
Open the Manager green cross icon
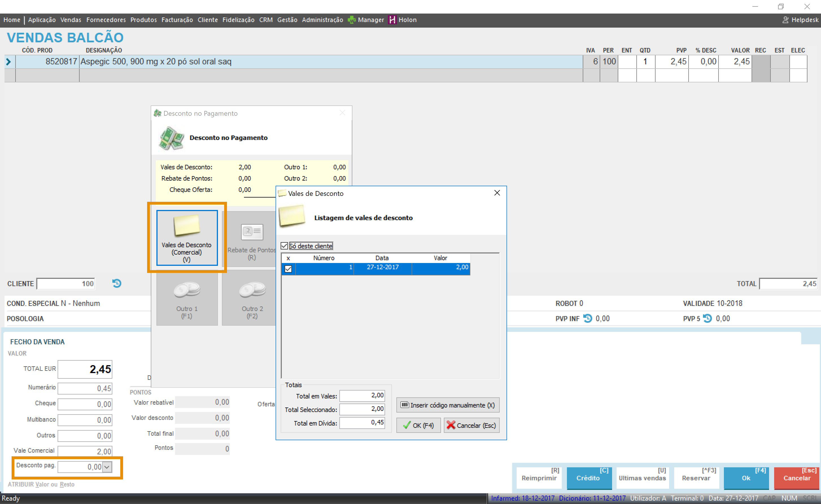coord(351,20)
